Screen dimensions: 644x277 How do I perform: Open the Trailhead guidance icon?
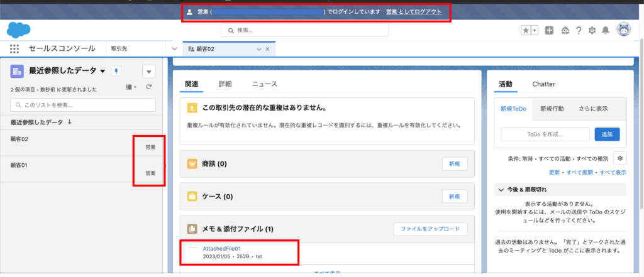click(x=565, y=30)
